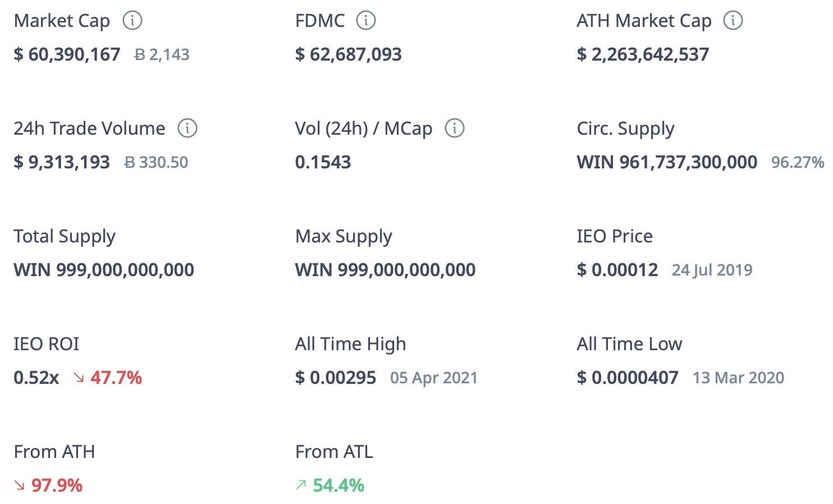Select the Market Cap value $ 60,390,167

point(67,54)
